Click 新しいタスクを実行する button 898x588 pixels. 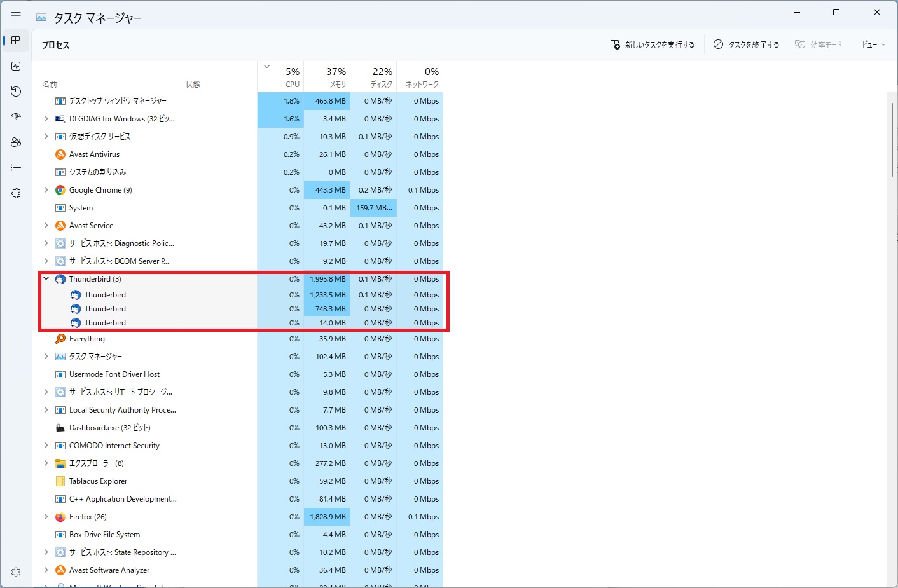tap(653, 44)
